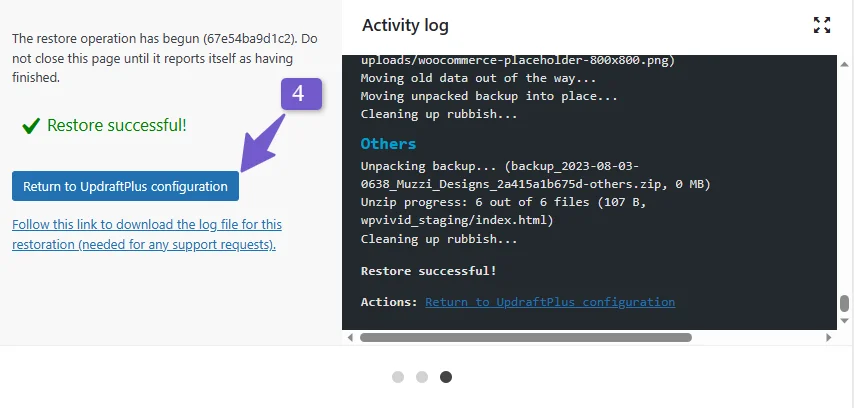Click the 'Activity log' title

tap(405, 26)
